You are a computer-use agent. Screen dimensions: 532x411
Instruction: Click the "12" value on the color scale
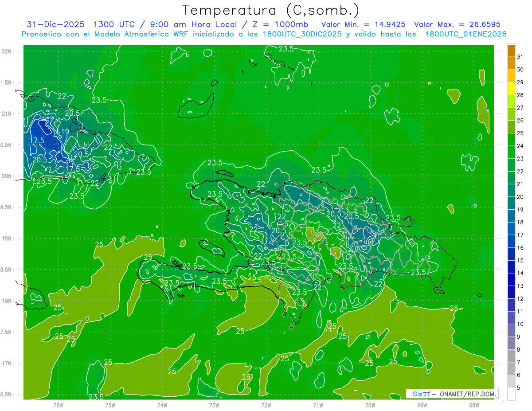[520, 299]
